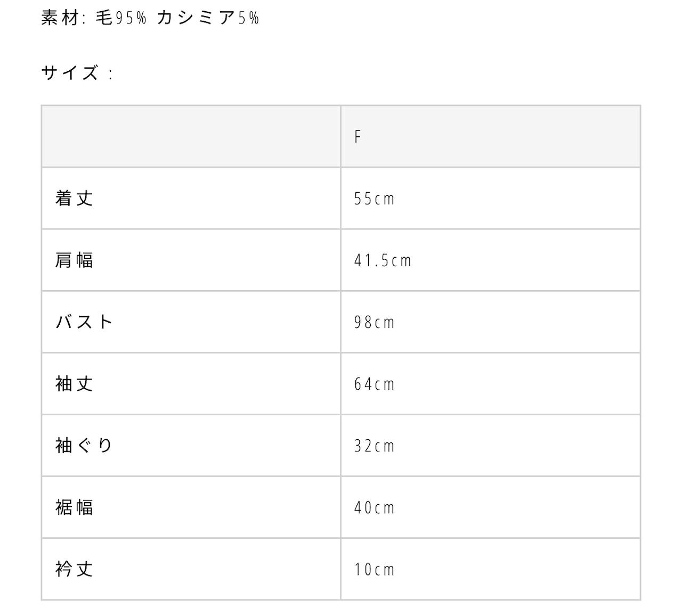Click the 袖丈 row label

(x=74, y=384)
